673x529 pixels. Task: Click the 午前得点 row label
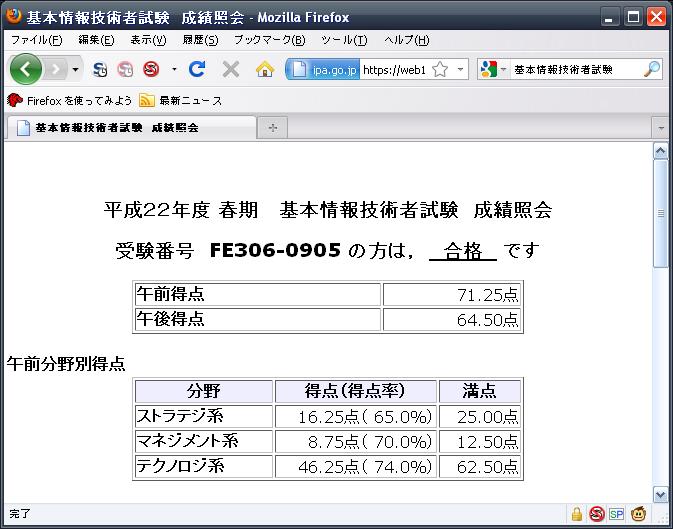click(x=171, y=295)
